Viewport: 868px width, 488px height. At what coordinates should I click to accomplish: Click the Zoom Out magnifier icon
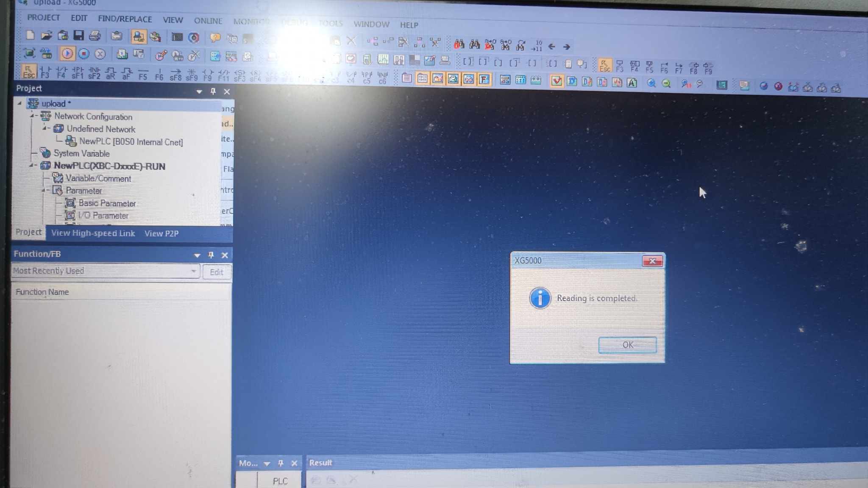point(666,84)
